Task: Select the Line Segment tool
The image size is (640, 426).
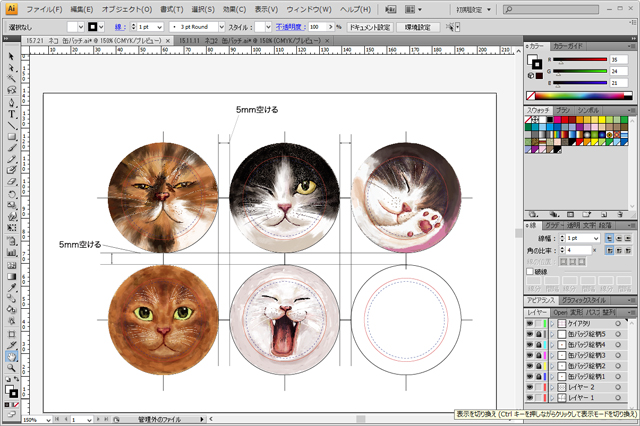Action: coord(10,126)
